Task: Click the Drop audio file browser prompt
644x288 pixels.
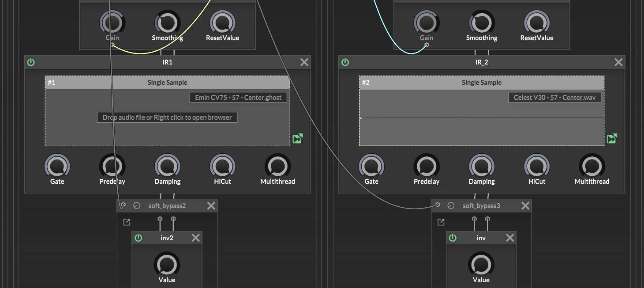Action: 167,117
